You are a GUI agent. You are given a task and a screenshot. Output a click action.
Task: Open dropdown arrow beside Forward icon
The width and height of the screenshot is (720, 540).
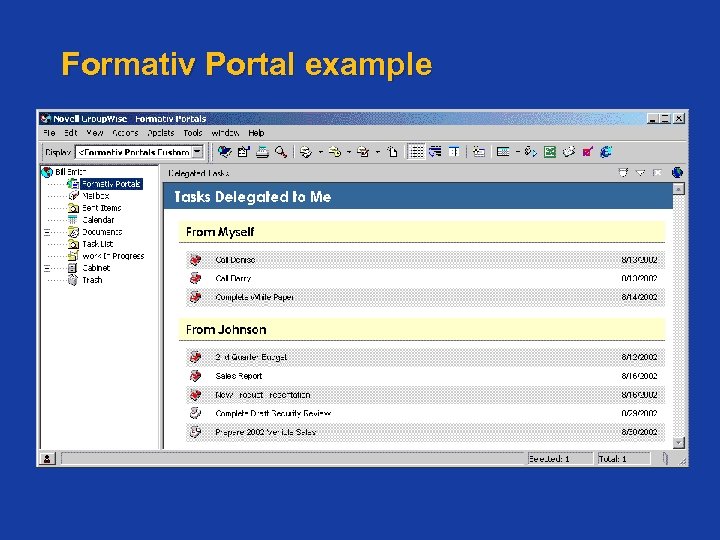349,152
